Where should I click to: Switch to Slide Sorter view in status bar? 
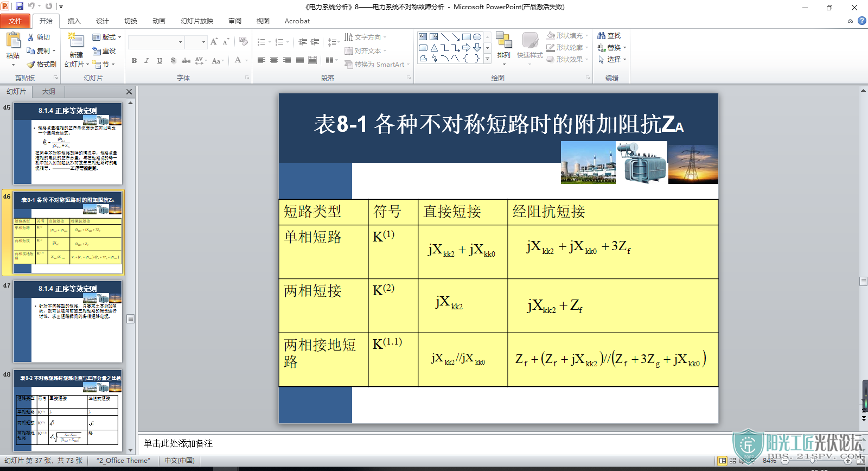pos(732,461)
